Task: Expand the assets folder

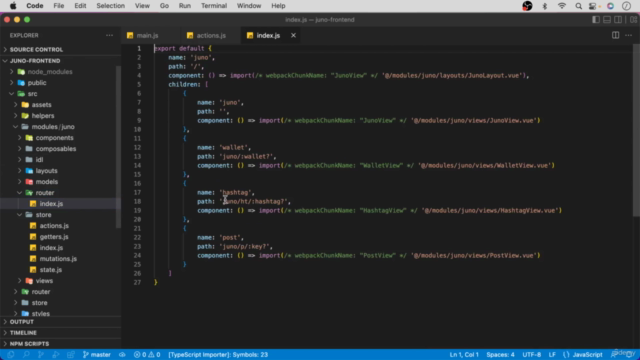Action: [x=41, y=105]
